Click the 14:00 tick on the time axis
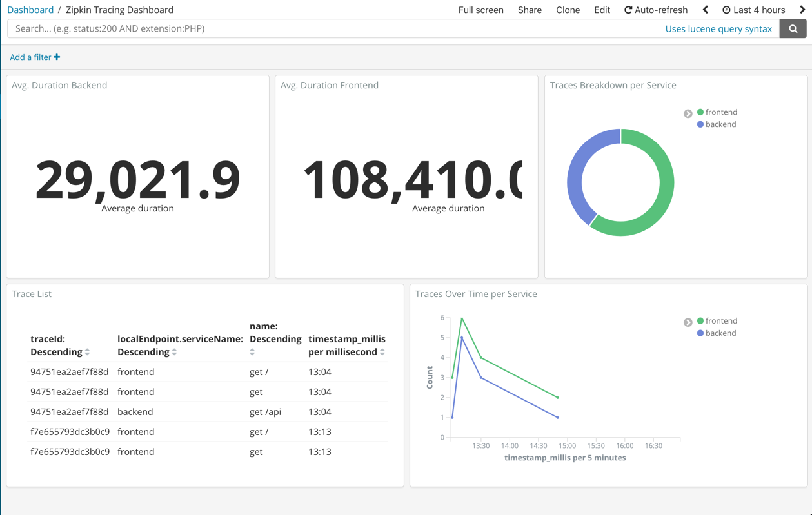 tap(510, 445)
